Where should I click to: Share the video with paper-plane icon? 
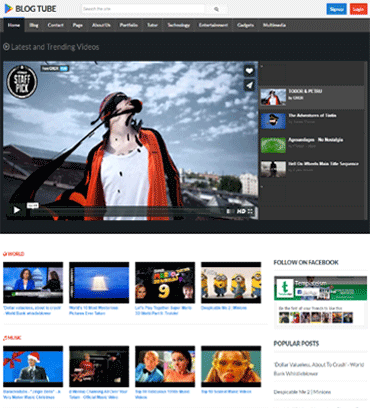249,85
